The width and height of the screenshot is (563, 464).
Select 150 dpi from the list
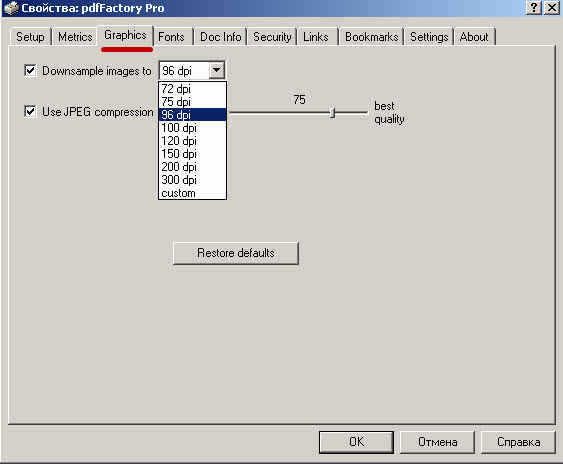pyautogui.click(x=192, y=154)
